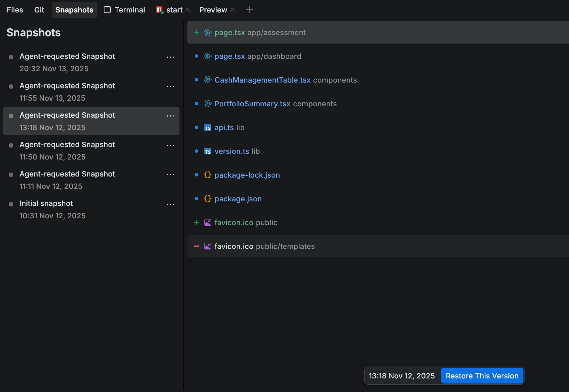Switch to the Git tab
The image size is (569, 392).
tap(39, 10)
